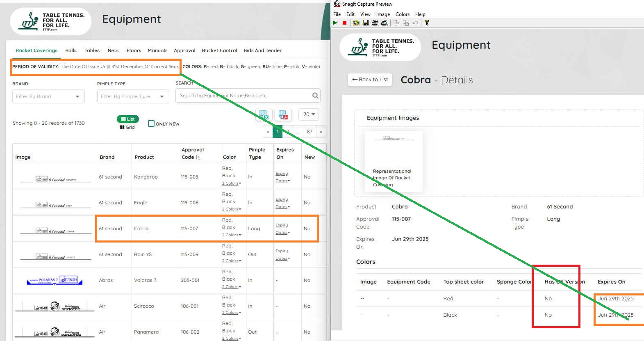Click the floppy disk save icon
Screen dimensions: 644x341
click(366, 23)
